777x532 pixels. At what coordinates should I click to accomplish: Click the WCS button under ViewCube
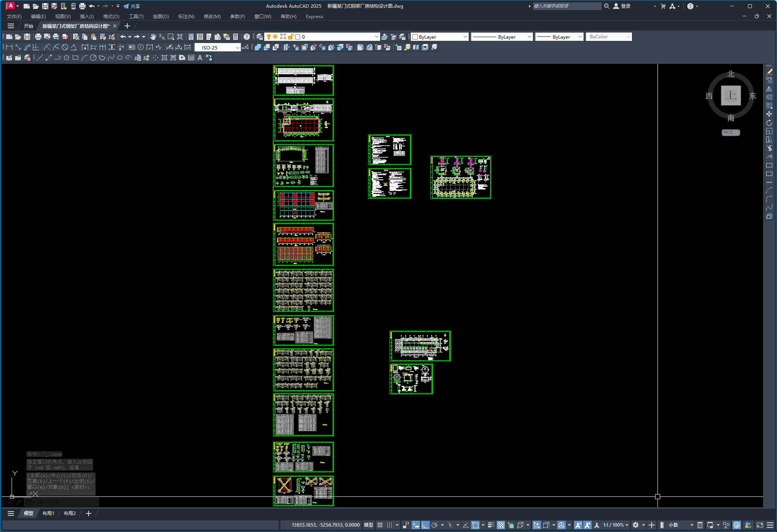point(730,132)
